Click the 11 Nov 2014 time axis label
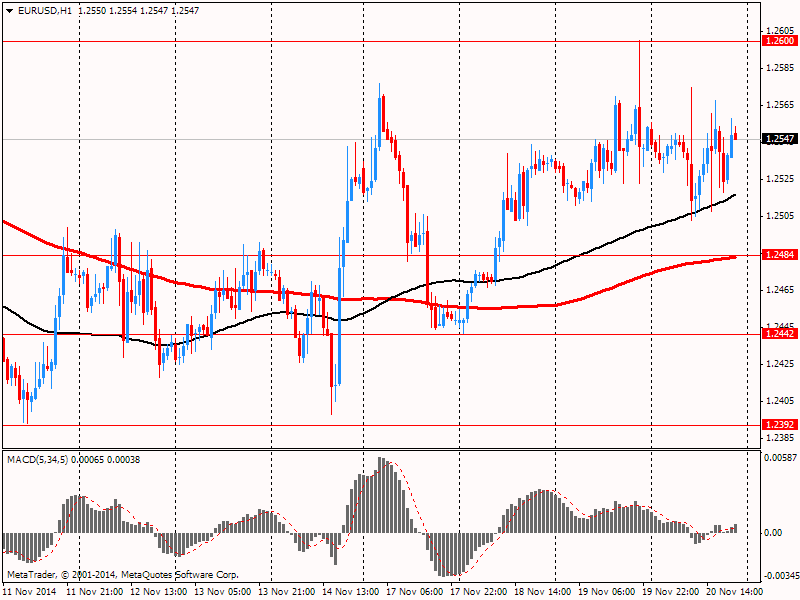 pos(31,592)
